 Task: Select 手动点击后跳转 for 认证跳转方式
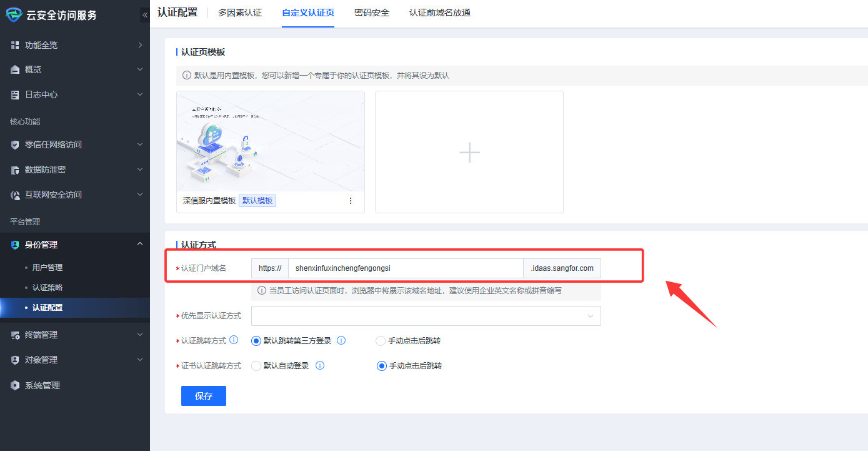(x=381, y=341)
